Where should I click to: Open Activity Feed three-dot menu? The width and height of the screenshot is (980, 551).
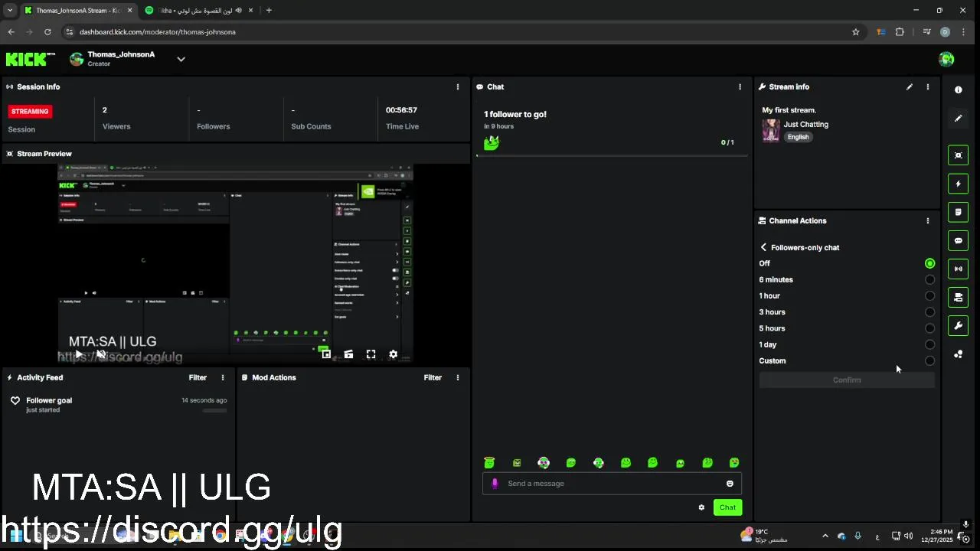[223, 377]
